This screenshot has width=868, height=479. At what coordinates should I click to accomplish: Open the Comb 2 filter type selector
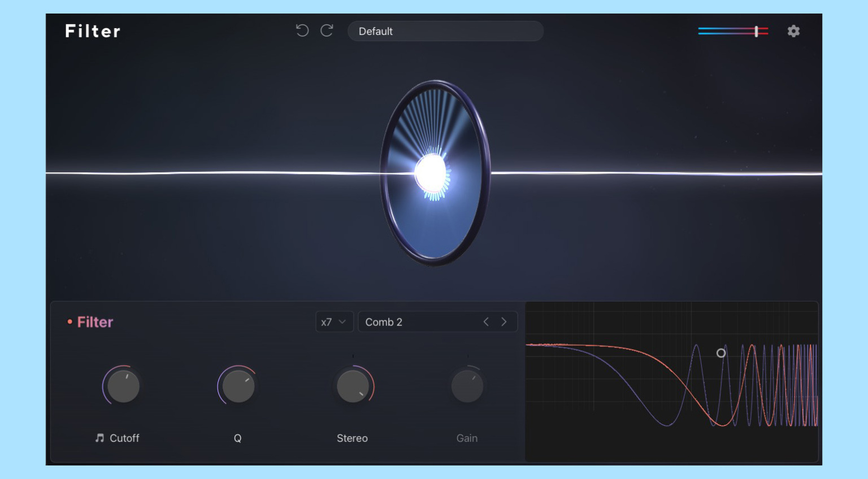(x=418, y=322)
